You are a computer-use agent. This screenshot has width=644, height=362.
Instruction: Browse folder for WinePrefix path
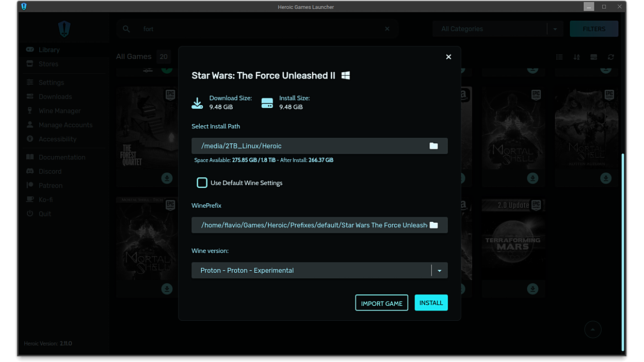click(x=433, y=225)
